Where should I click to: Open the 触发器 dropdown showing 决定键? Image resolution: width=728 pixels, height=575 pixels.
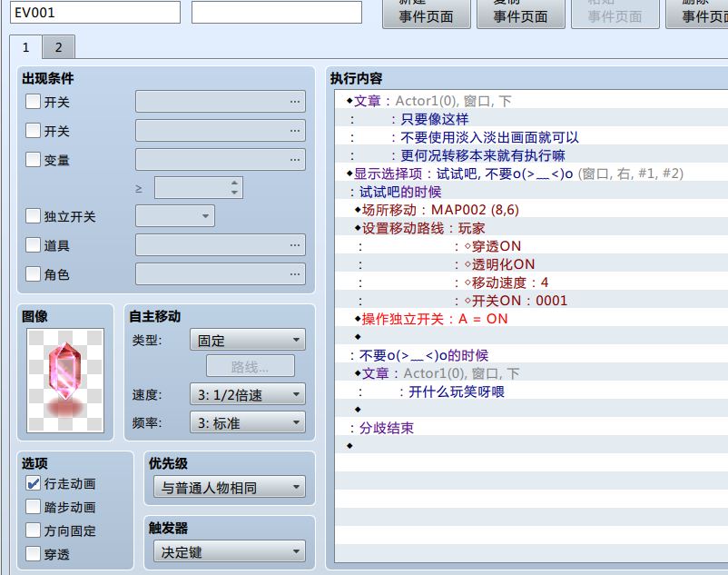tap(230, 551)
